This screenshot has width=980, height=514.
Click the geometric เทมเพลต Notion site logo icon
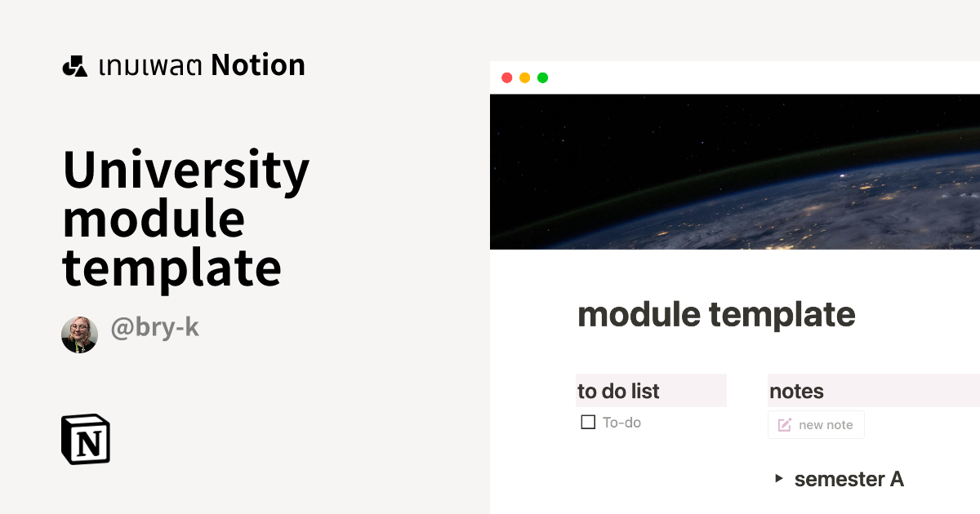pyautogui.click(x=74, y=65)
